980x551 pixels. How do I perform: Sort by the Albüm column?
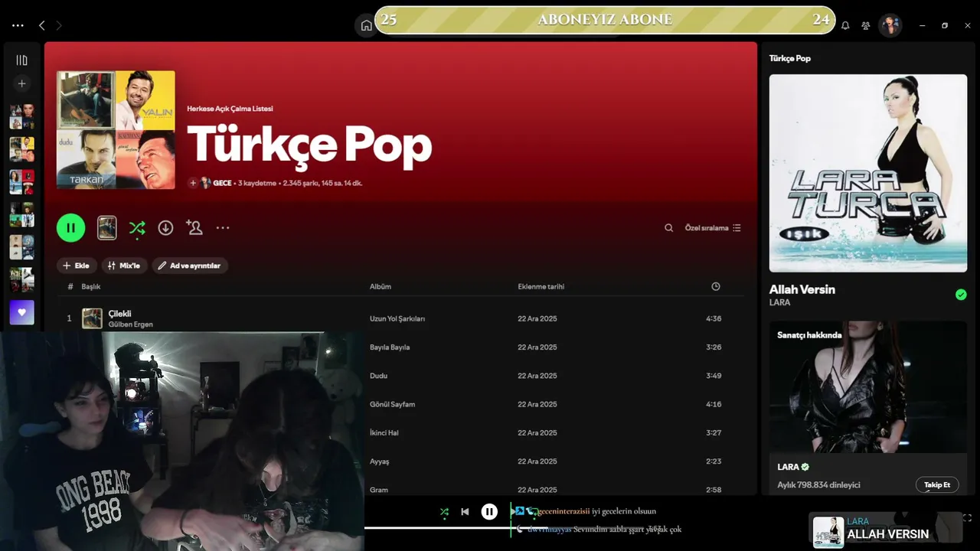(x=381, y=286)
